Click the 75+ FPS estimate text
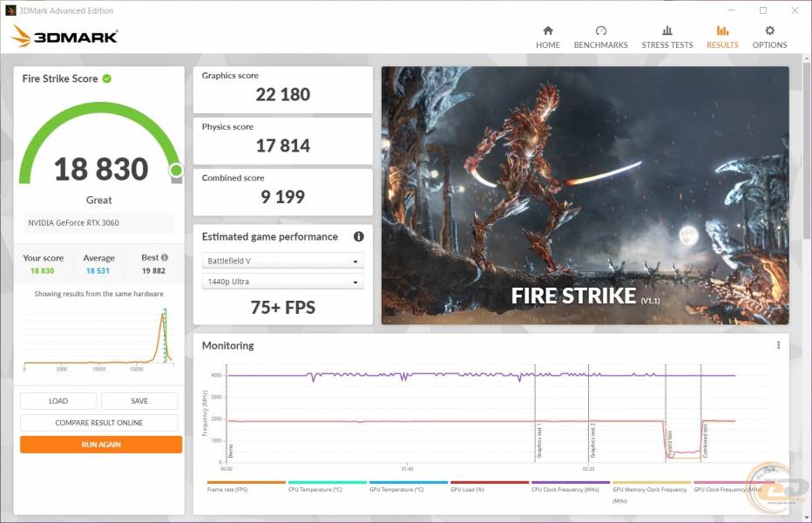Viewport: 812px width, 523px height. pos(283,308)
